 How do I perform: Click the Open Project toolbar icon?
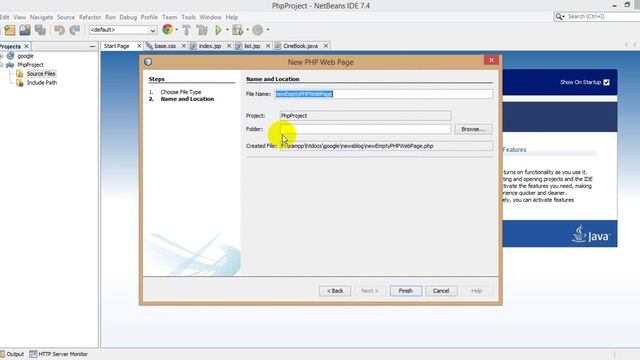tap(25, 30)
